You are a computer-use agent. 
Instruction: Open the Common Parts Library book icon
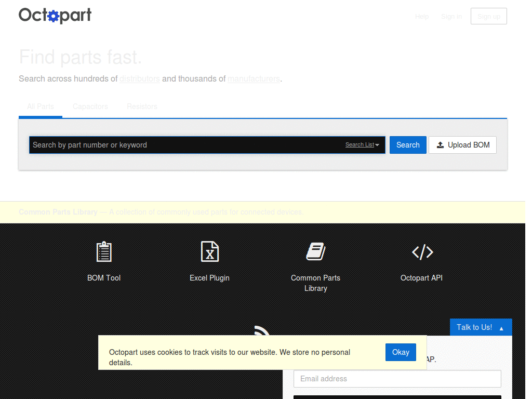(x=315, y=251)
